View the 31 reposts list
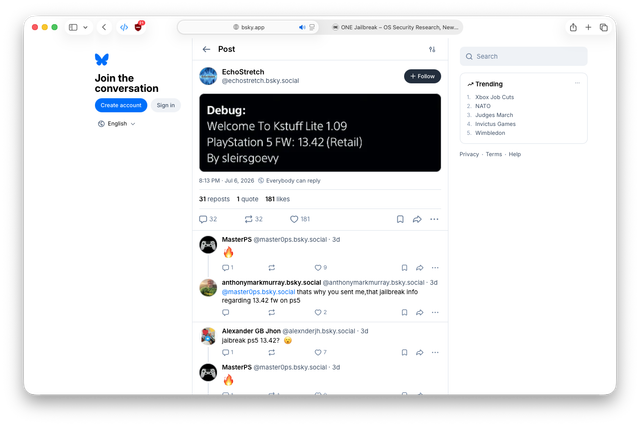 pyautogui.click(x=214, y=199)
